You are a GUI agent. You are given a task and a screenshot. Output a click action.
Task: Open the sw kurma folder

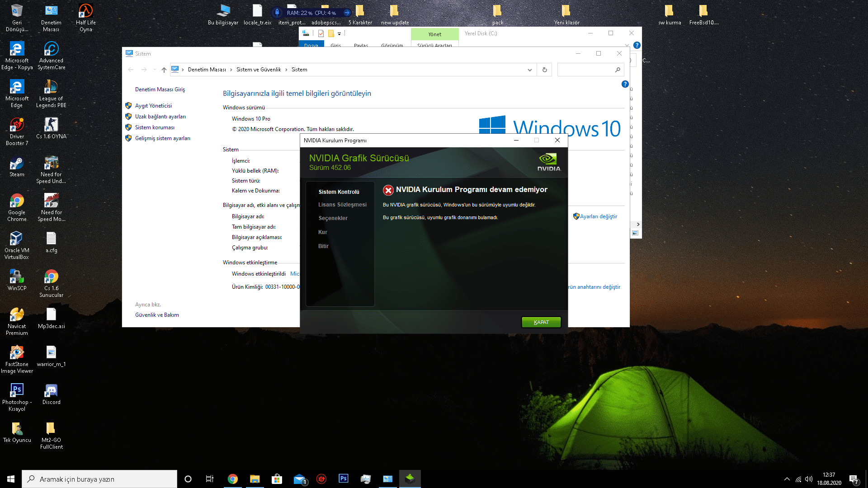[670, 14]
